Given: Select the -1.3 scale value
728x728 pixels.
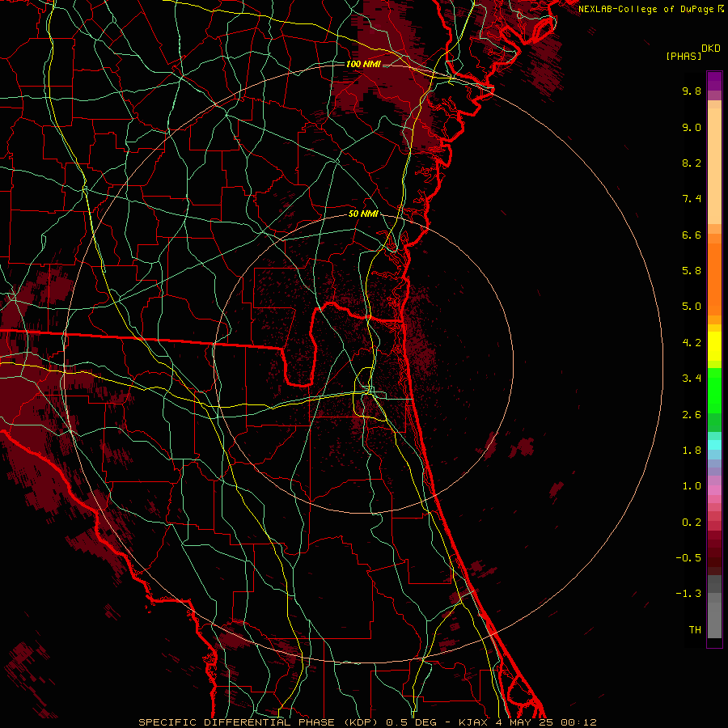Looking at the screenshot, I should (x=688, y=594).
